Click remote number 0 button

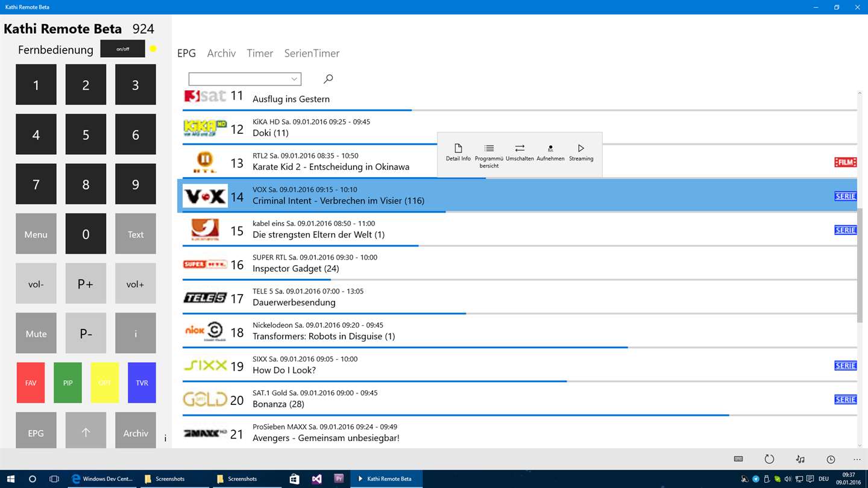click(86, 234)
